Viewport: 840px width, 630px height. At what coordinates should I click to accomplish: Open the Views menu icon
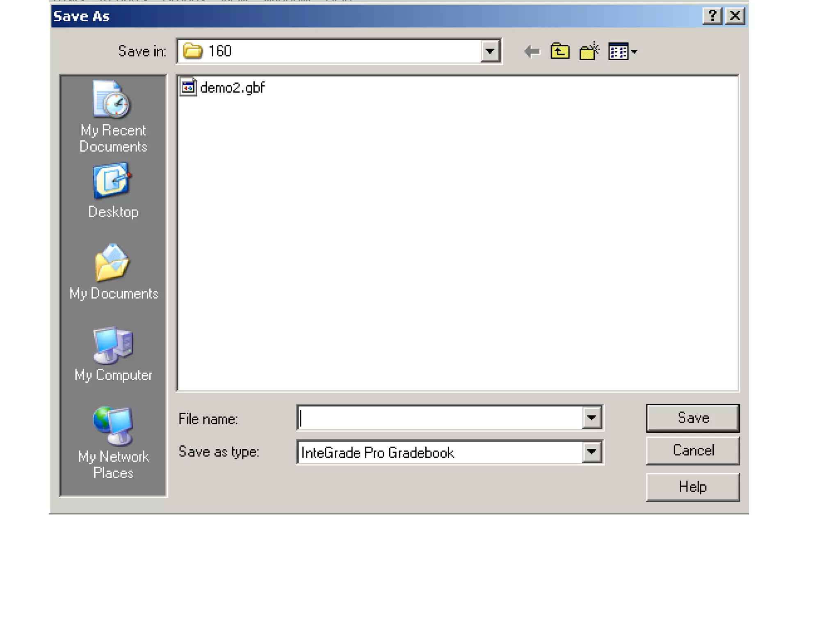[622, 52]
